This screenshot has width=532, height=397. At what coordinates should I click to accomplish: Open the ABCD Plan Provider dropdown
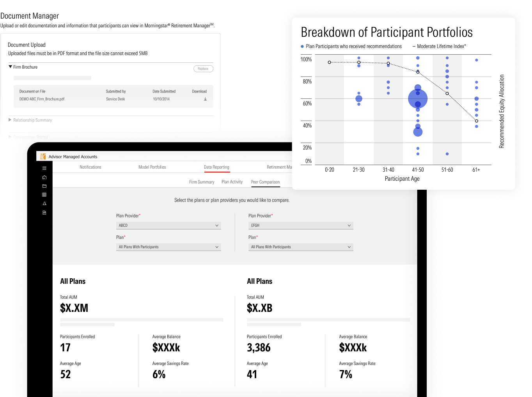point(168,226)
